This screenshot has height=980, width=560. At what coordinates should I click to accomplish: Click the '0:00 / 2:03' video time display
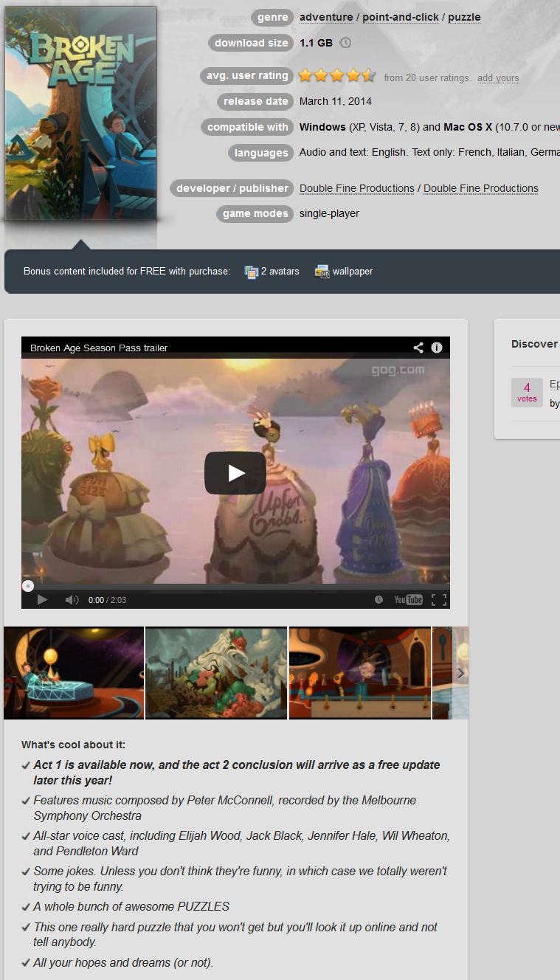click(107, 600)
